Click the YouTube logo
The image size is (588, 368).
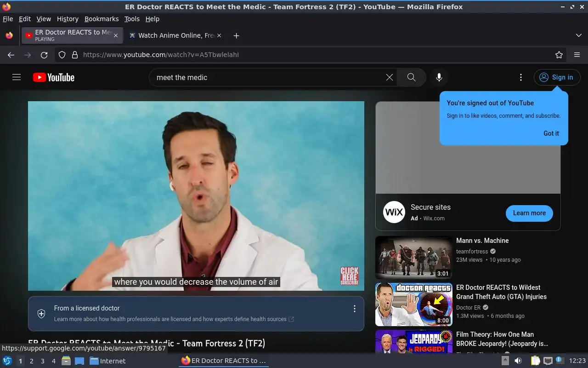click(54, 77)
